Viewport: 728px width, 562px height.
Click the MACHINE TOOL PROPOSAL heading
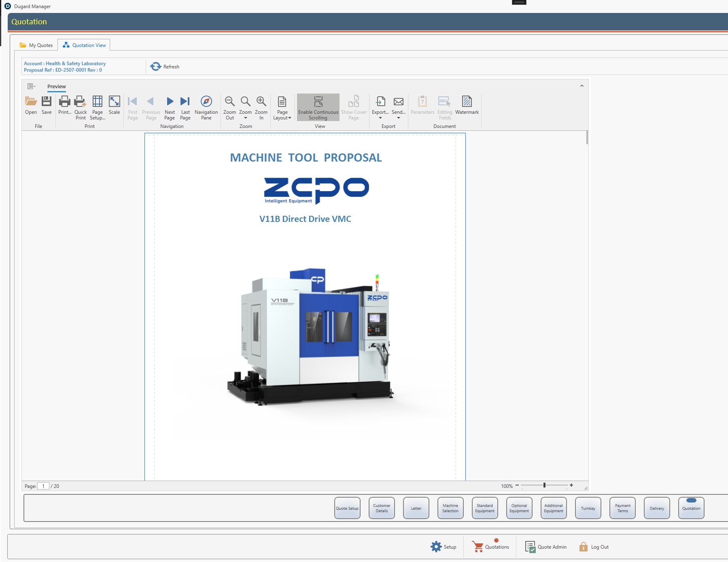pos(306,158)
